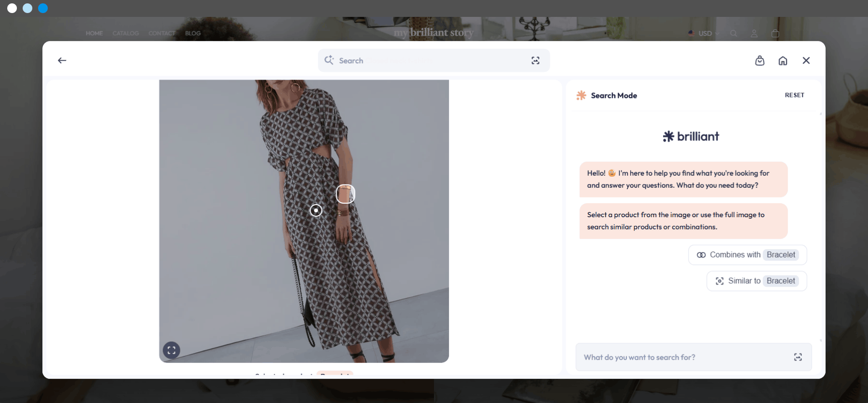
Task: Choose Combines with Bracelet suggestion
Action: 747,255
